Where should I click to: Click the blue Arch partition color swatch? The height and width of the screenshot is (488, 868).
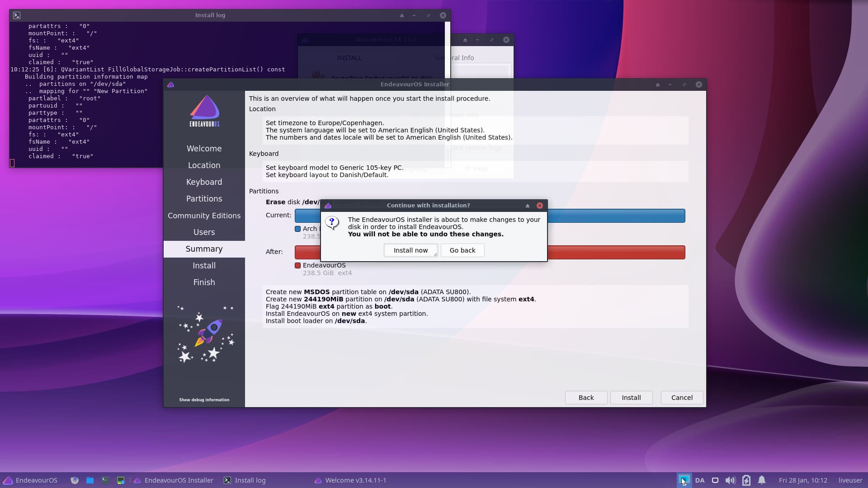pos(297,229)
